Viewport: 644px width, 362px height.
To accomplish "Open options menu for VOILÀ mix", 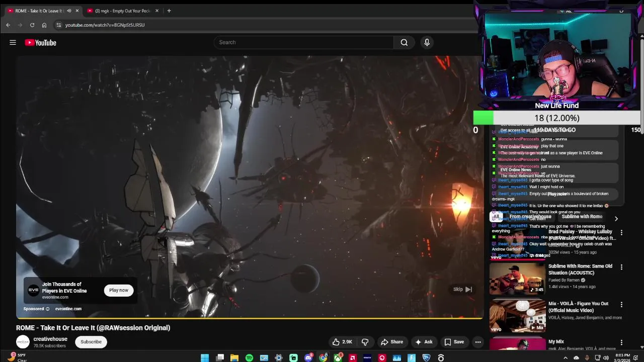I will (621, 305).
